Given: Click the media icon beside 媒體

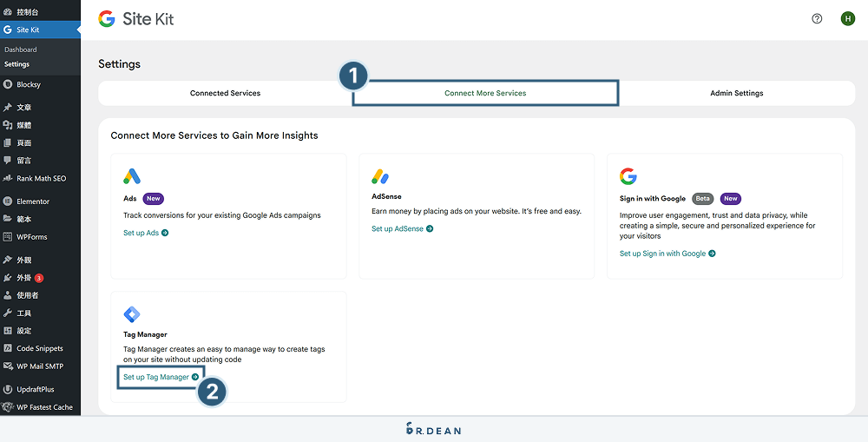Looking at the screenshot, I should (x=8, y=125).
